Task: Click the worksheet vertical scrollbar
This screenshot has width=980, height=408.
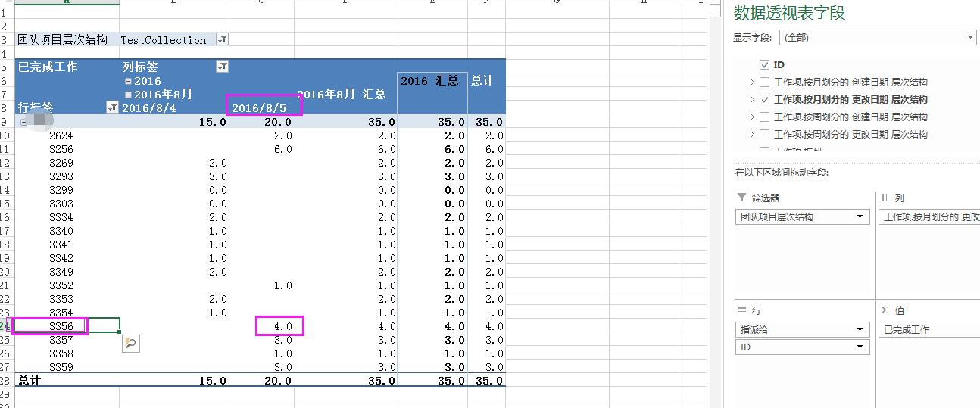Action: coord(715,204)
